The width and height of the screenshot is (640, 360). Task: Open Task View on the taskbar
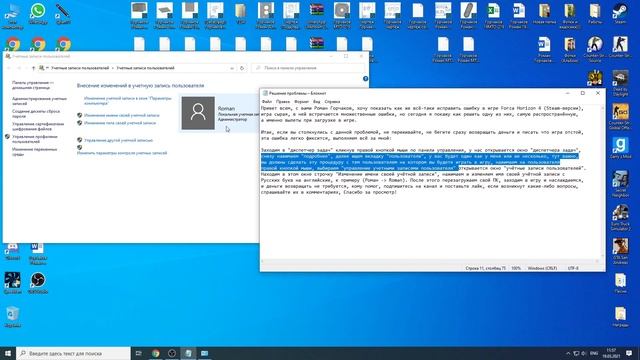tap(138, 353)
